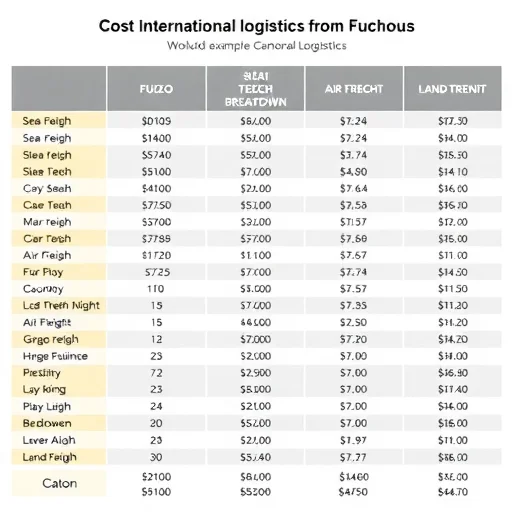The image size is (512, 512).
Task: Select the Caton summary row label
Action: pos(59,483)
